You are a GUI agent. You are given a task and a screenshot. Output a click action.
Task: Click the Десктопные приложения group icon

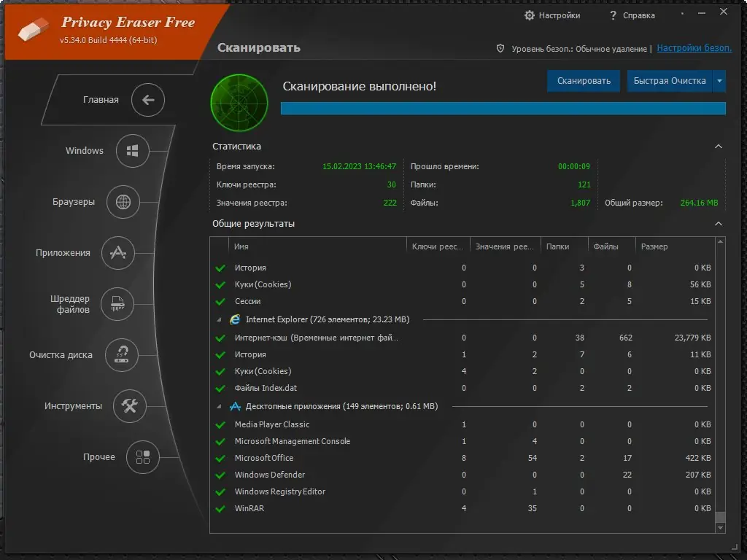(x=235, y=406)
